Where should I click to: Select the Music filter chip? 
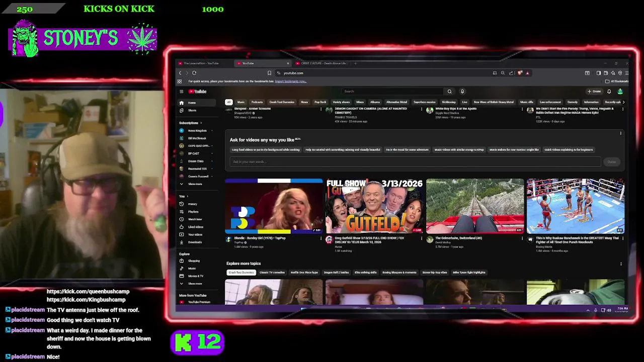pyautogui.click(x=241, y=102)
